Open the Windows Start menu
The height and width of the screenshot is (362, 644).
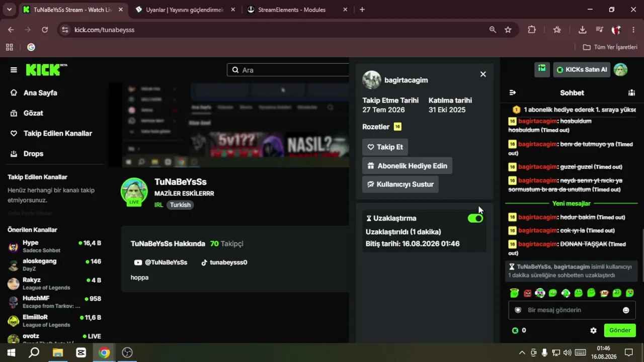11,352
